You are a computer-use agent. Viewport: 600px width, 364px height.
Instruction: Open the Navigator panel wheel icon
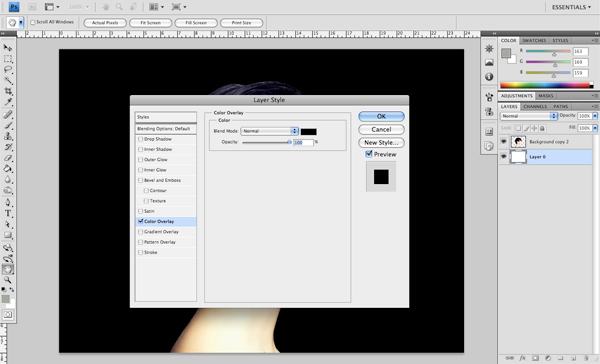(489, 49)
